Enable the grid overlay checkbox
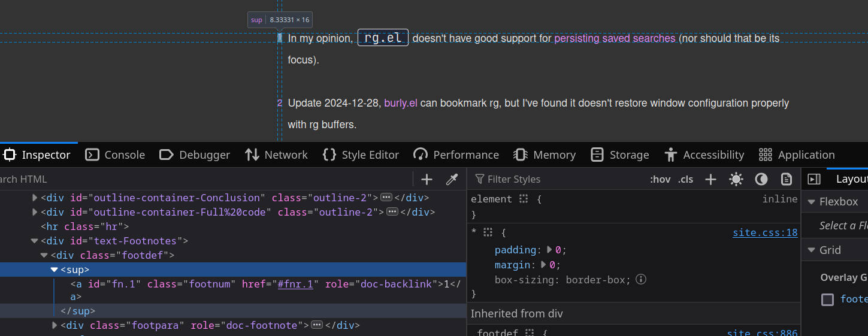868x336 pixels. point(827,299)
